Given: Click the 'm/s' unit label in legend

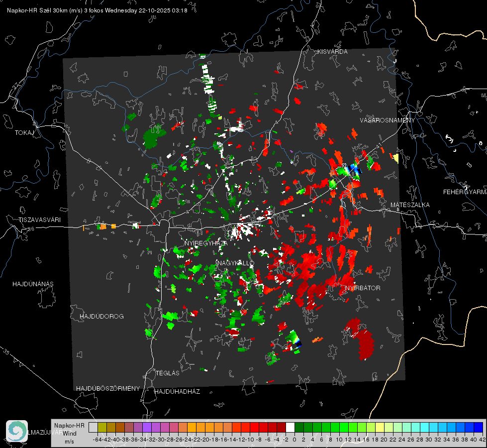Looking at the screenshot, I should (x=69, y=442).
